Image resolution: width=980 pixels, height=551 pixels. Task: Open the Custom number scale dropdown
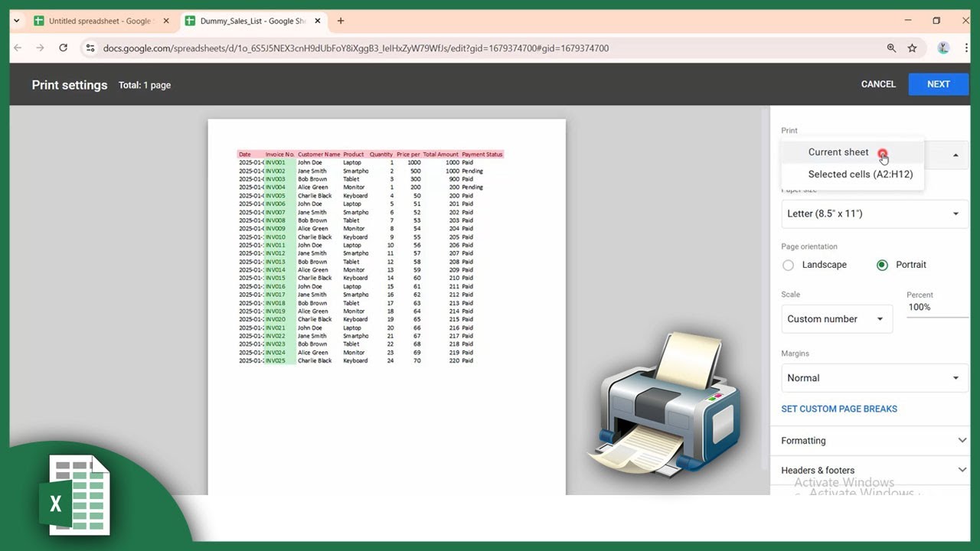[x=837, y=319]
